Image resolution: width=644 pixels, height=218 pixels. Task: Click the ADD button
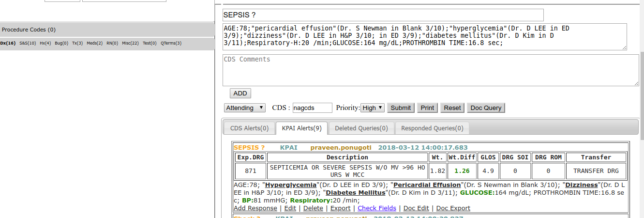[x=240, y=93]
